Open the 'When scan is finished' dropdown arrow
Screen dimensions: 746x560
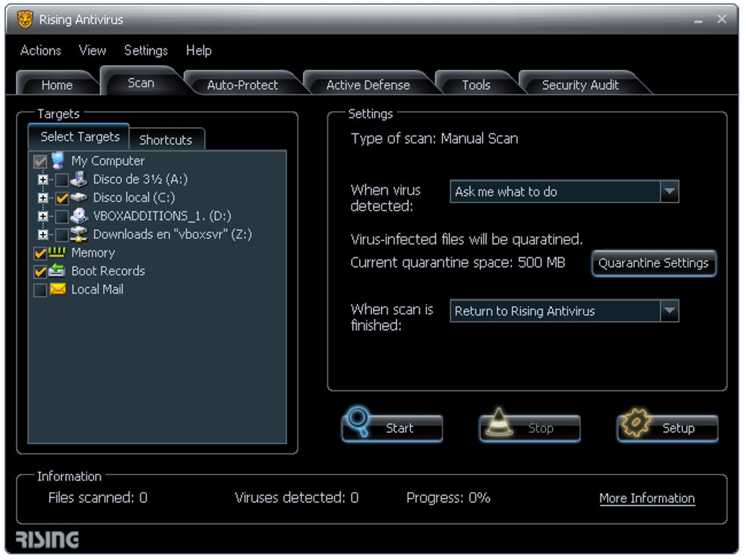(669, 311)
